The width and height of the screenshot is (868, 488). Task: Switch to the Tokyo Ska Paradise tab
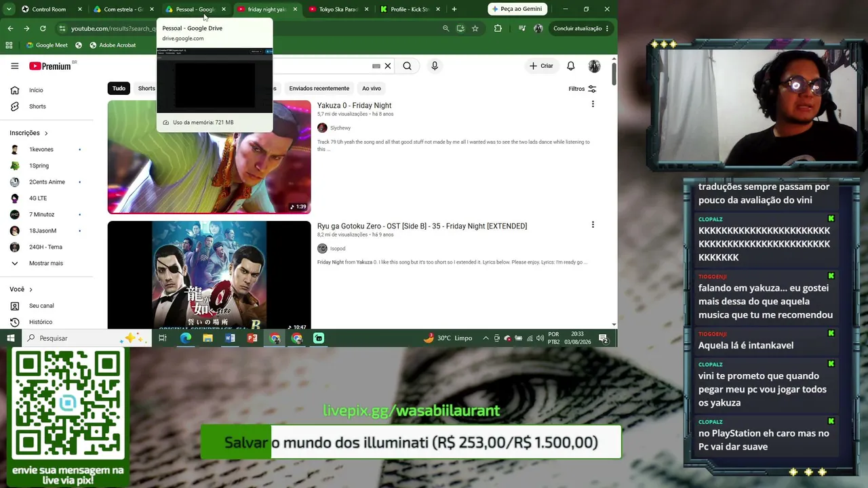click(338, 9)
